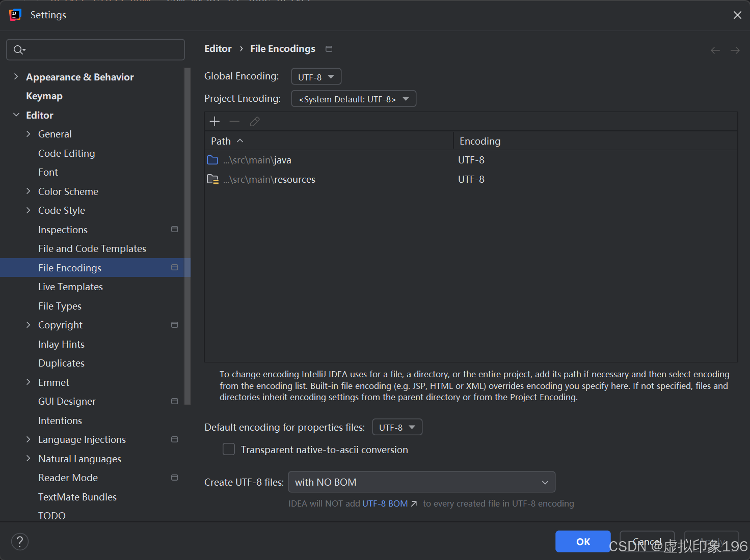Select the Keymap settings page
Image resolution: width=750 pixels, height=560 pixels.
tap(44, 96)
